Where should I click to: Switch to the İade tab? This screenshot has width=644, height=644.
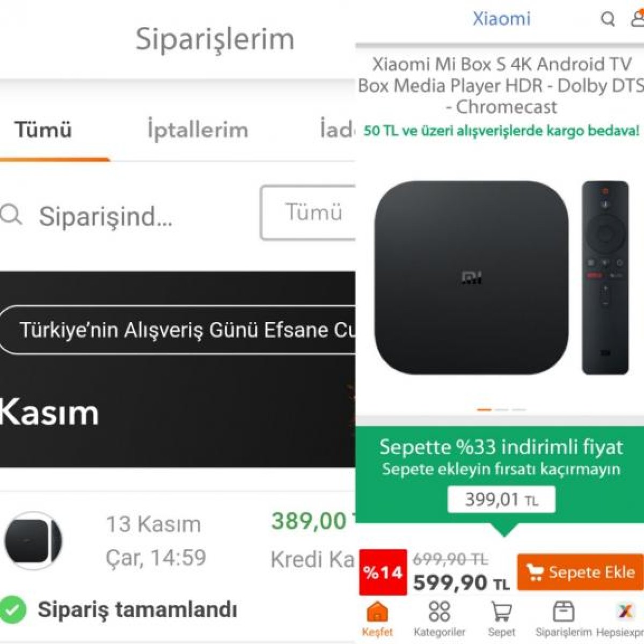coord(337,129)
